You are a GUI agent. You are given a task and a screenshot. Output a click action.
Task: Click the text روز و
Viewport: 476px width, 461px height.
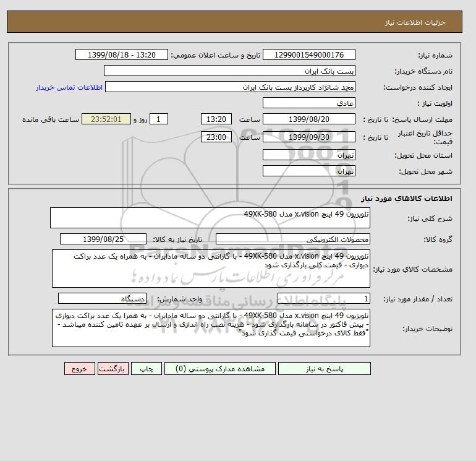point(140,119)
